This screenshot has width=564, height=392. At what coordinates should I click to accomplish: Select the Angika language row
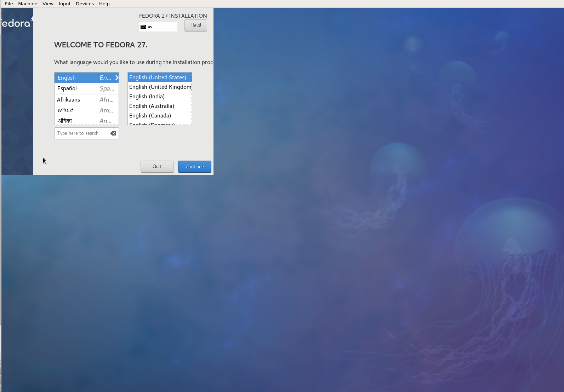click(x=86, y=121)
